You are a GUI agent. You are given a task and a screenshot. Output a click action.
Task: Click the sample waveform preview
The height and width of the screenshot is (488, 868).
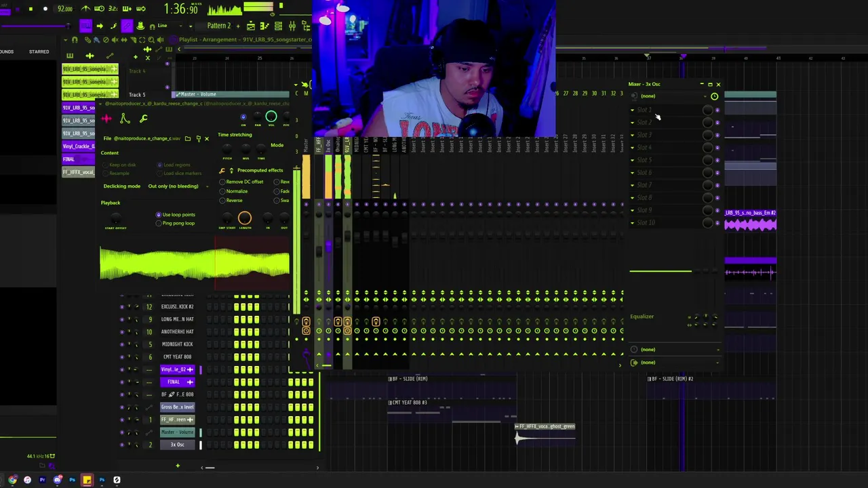(195, 264)
